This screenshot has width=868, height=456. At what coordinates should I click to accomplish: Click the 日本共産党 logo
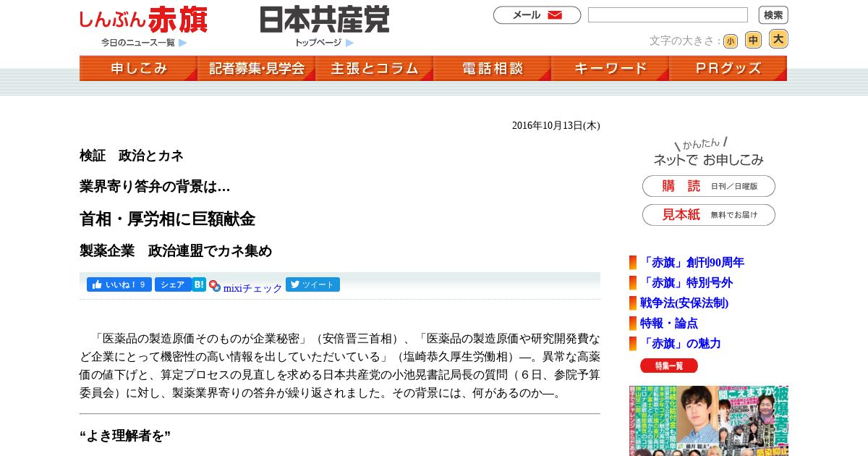click(325, 20)
